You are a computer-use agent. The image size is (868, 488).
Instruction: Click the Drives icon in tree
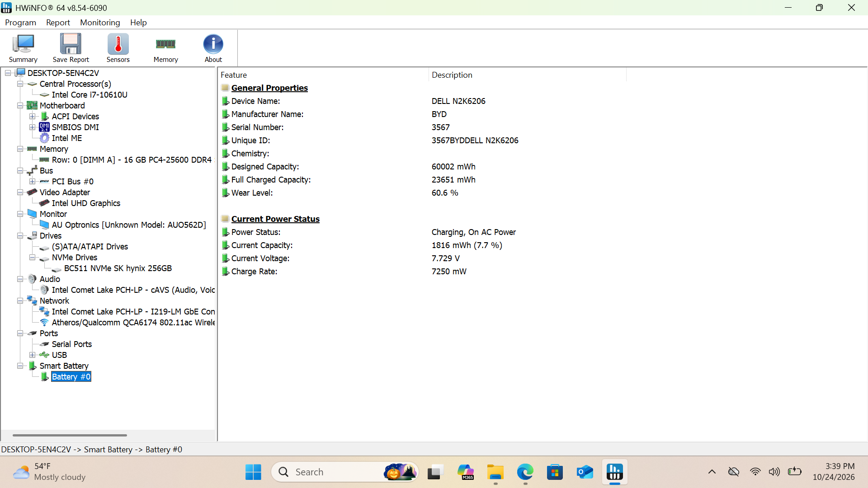[32, 236]
